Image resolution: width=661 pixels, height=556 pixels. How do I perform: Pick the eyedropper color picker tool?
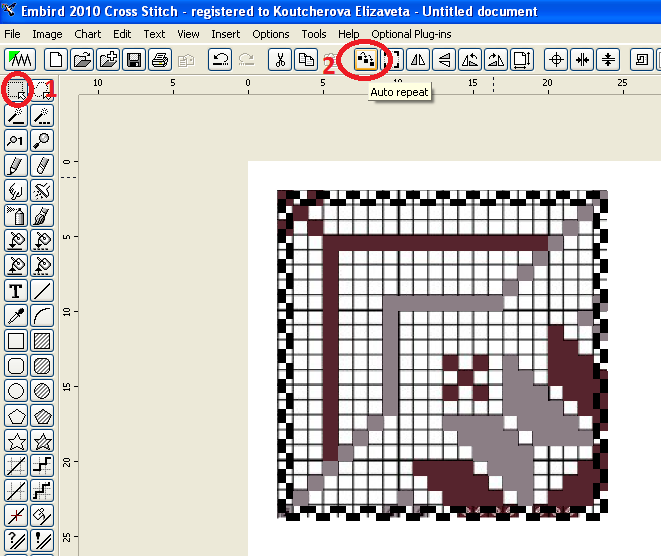[x=16, y=316]
